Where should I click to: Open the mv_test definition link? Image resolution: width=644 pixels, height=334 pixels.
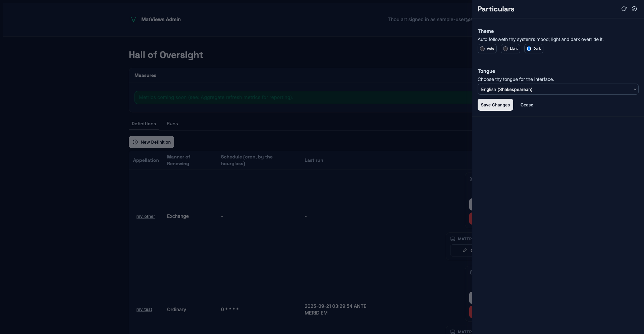coord(144,309)
